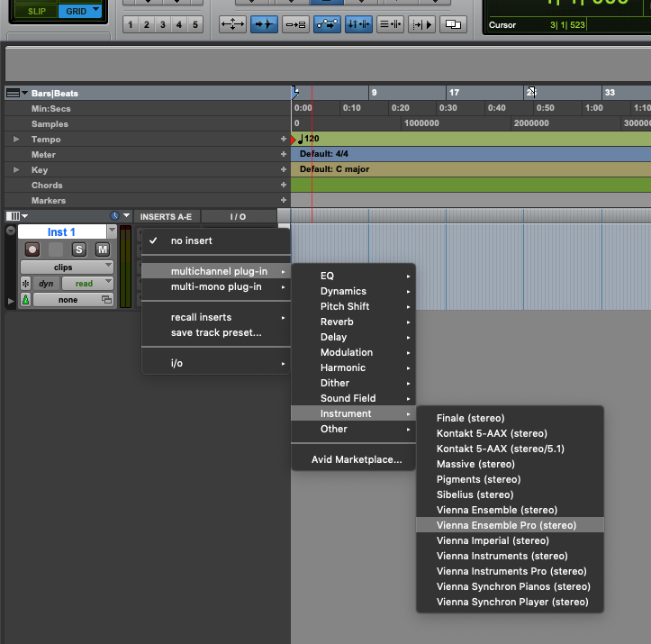Add a meter change with plus icon
The image size is (651, 644).
(284, 154)
